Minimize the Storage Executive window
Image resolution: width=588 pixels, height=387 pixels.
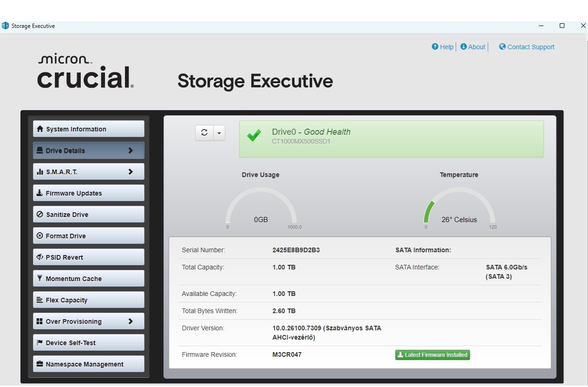point(541,26)
